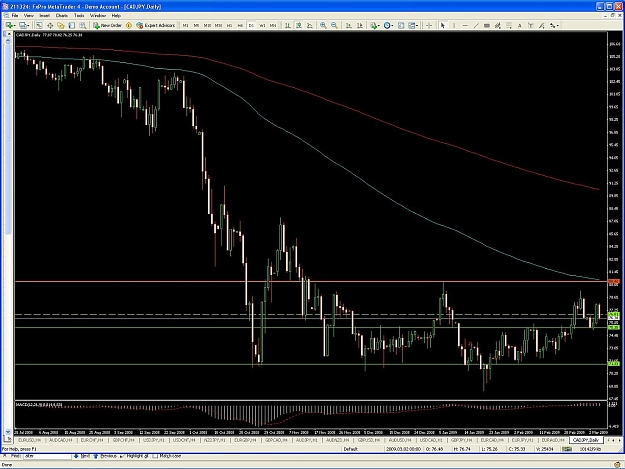Draw a vertical line tool
The image size is (625, 469).
[x=454, y=26]
